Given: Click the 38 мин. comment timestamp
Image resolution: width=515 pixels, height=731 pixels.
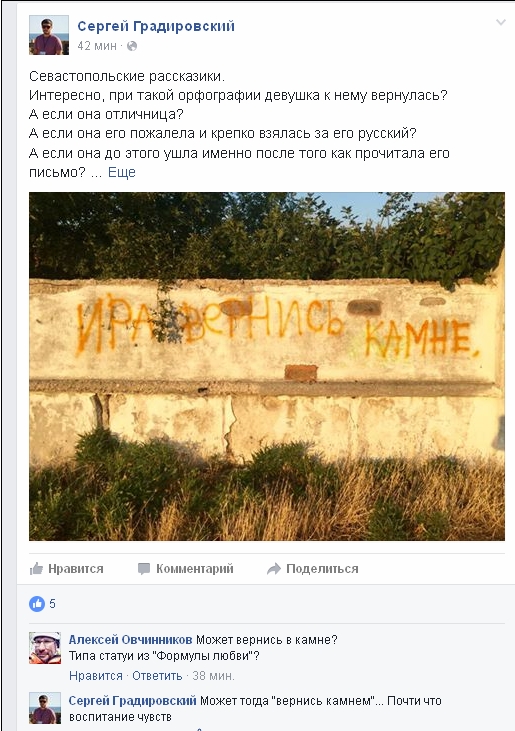Looking at the screenshot, I should click(x=213, y=676).
